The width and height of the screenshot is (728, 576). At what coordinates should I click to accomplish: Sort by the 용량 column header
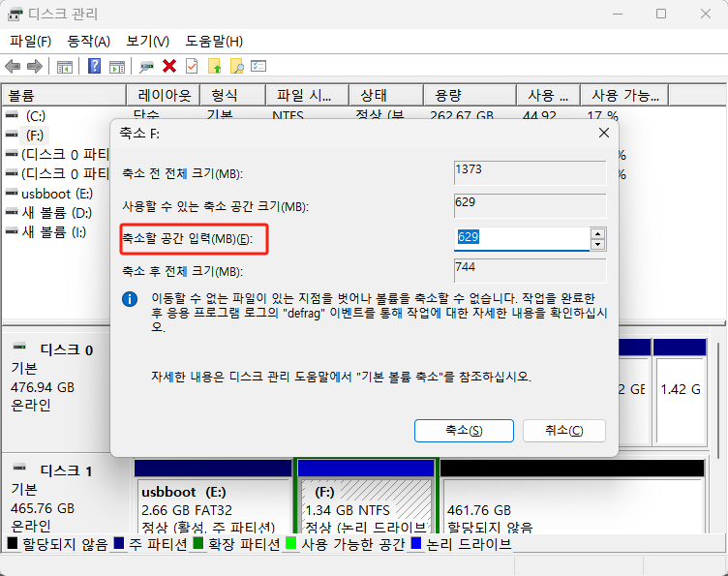pos(470,95)
